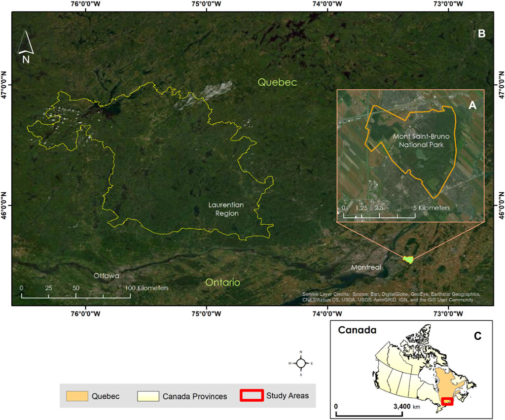Click the bottom '75°0'0"W' longitude label
The height and width of the screenshot is (420, 505).
coord(207,314)
